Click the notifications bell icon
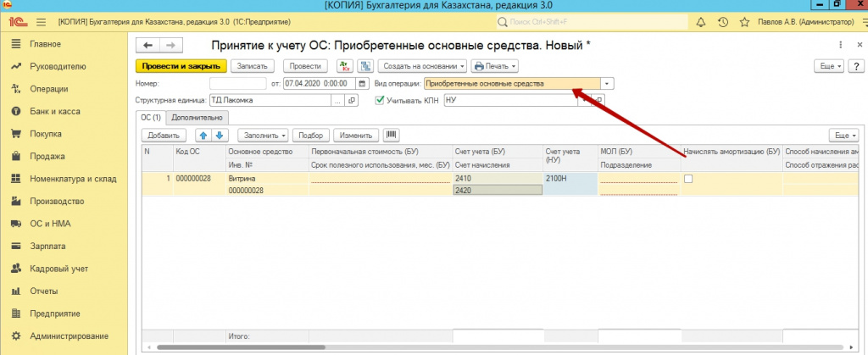 click(701, 23)
